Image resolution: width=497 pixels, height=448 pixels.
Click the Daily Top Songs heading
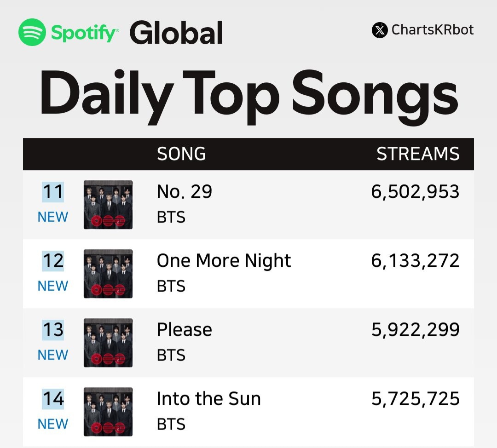pos(248,94)
